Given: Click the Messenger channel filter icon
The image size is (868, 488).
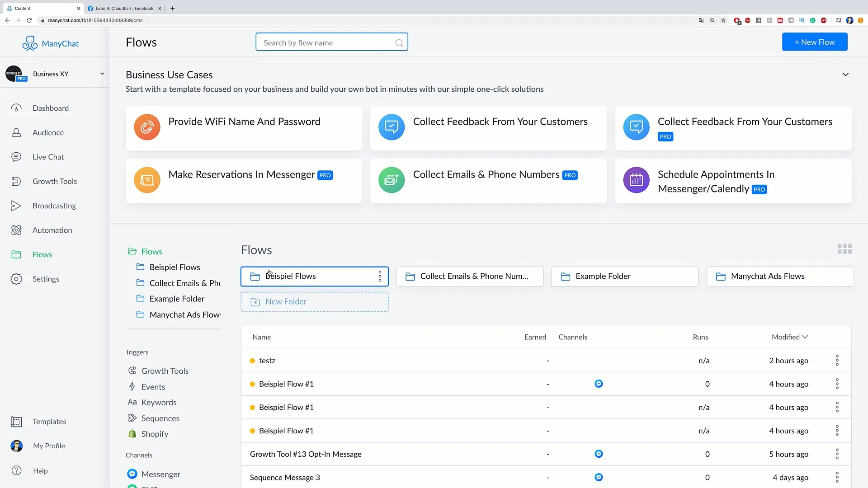Looking at the screenshot, I should click(132, 474).
